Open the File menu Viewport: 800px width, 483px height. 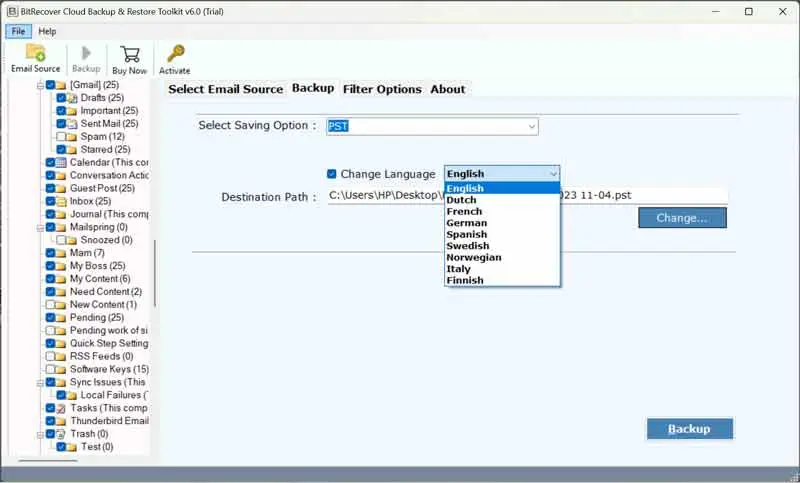coord(20,31)
